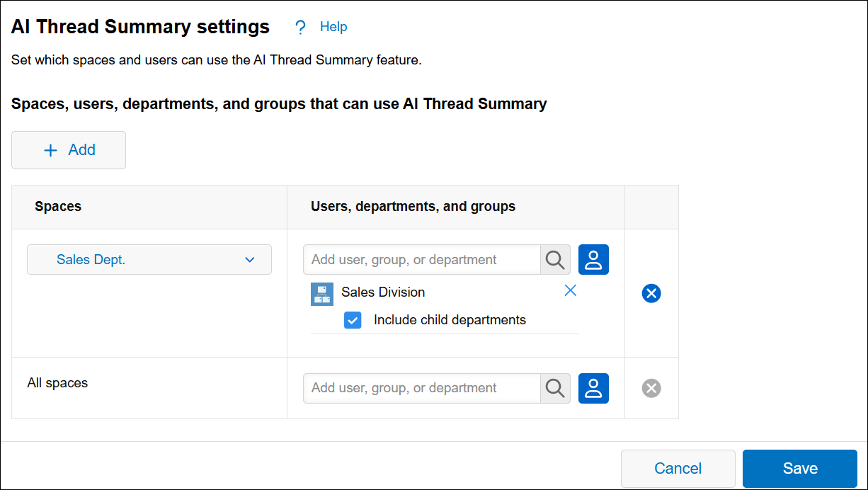Click the Sales Division department icon

pos(322,292)
